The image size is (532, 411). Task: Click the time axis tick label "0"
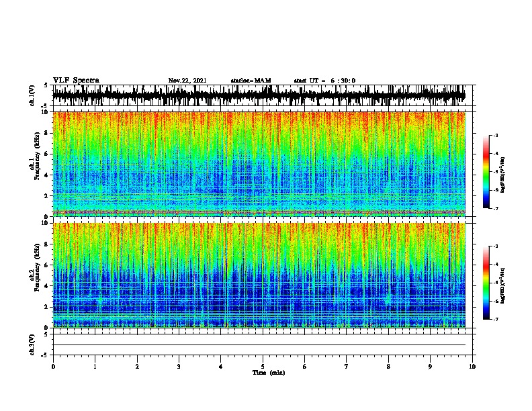[x=53, y=367]
